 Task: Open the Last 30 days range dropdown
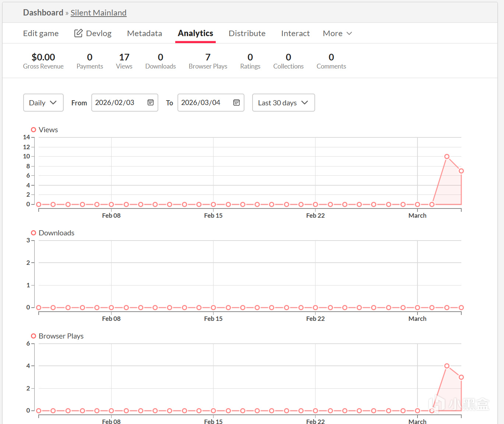(283, 103)
